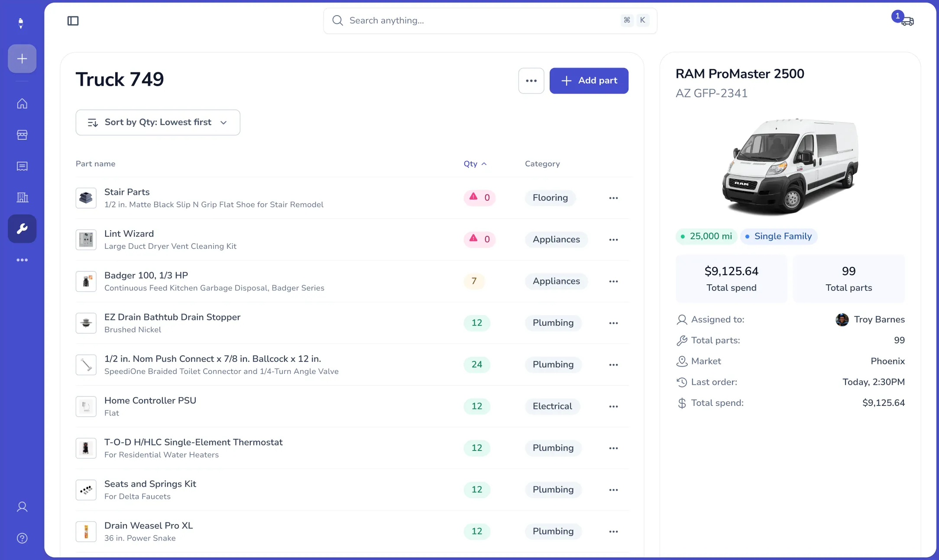Screen dimensions: 939x560
Task: Open row menu for Badger 100
Action: click(x=613, y=281)
